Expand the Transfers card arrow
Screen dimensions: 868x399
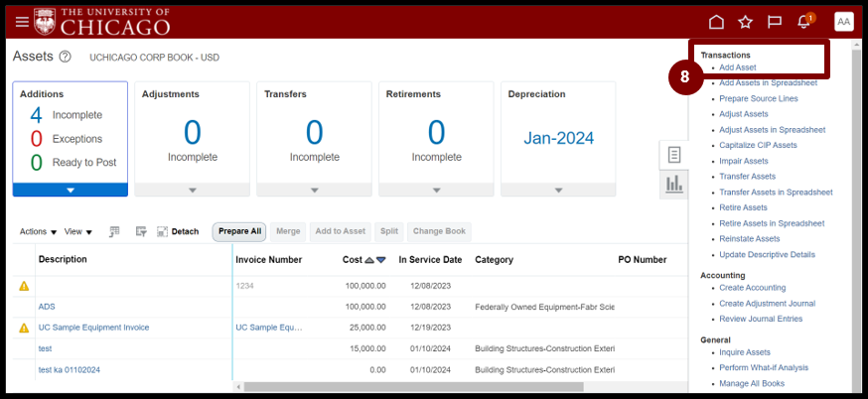tap(315, 191)
